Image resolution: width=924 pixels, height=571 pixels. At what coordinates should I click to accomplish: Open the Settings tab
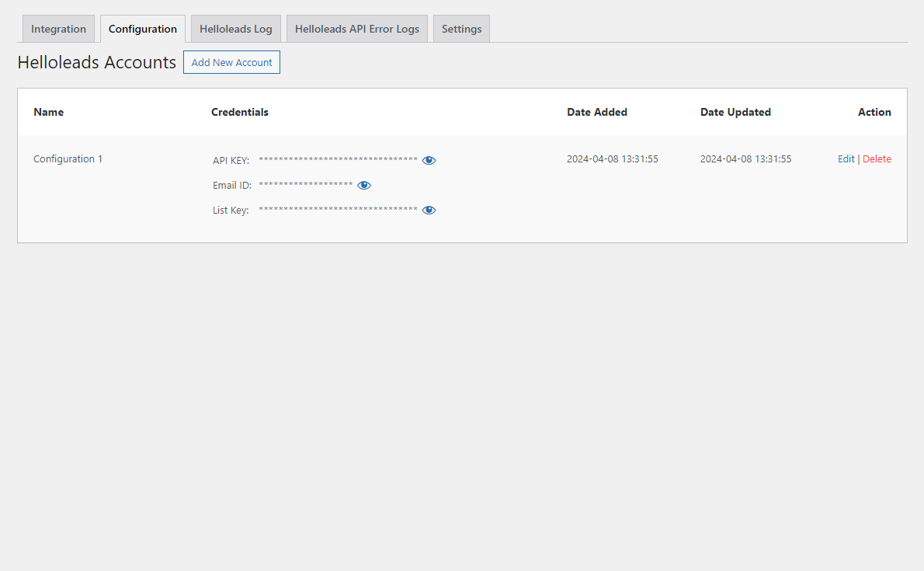click(x=461, y=29)
